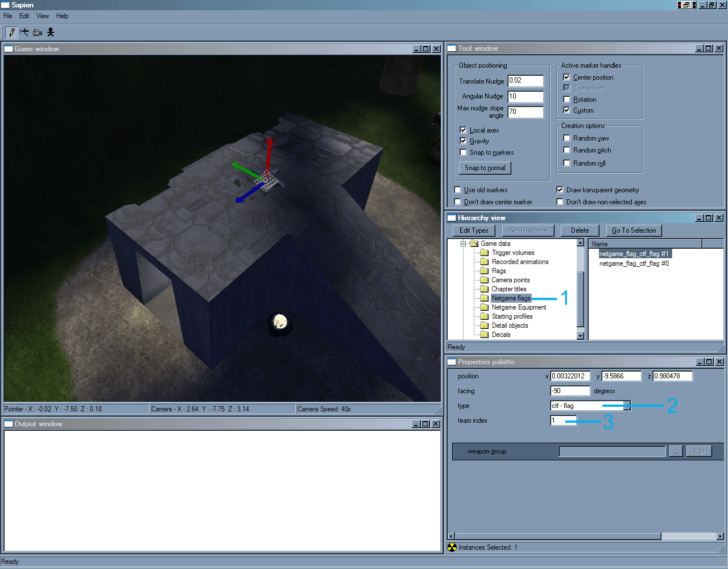The width and height of the screenshot is (728, 569).
Task: Select Starting profiles tree item
Action: coord(512,316)
